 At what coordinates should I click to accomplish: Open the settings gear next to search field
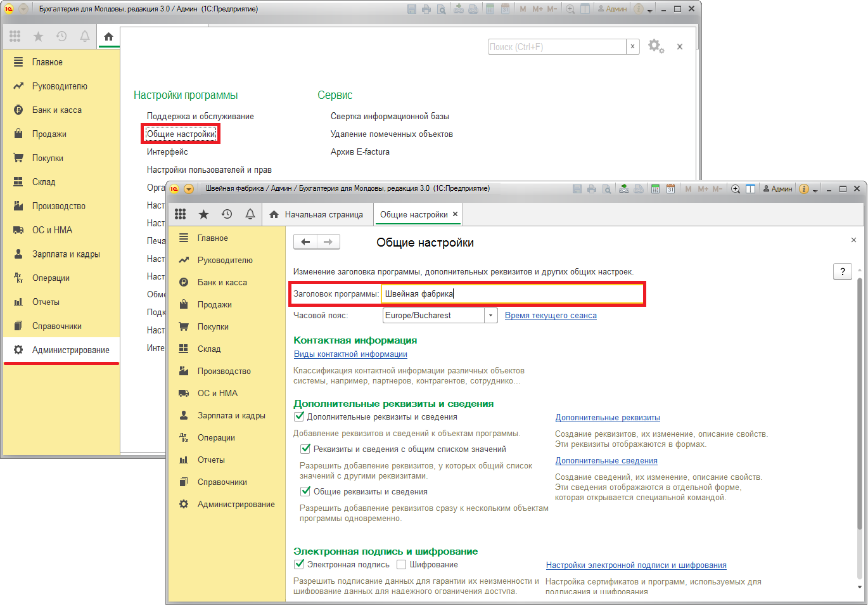tap(655, 46)
